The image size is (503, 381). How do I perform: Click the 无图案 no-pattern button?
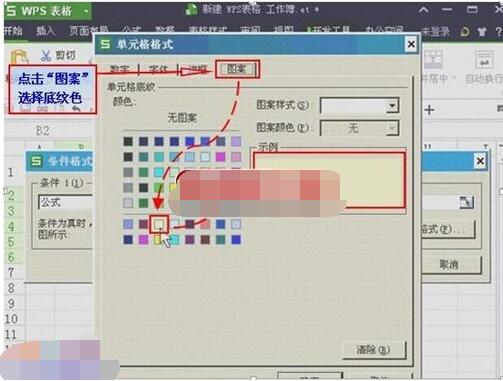click(182, 118)
